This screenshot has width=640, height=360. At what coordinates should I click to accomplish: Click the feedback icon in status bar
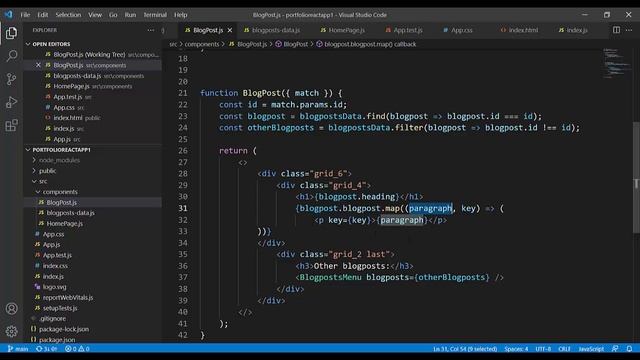(x=615, y=349)
